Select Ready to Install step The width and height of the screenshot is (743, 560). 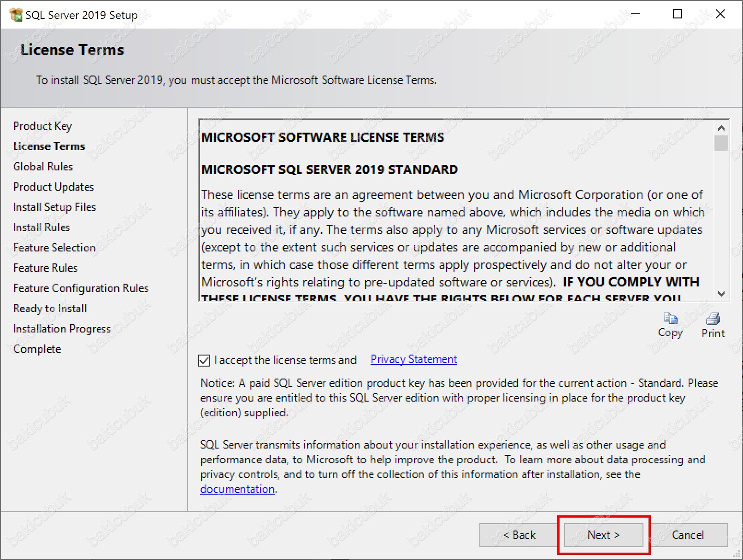coord(50,309)
